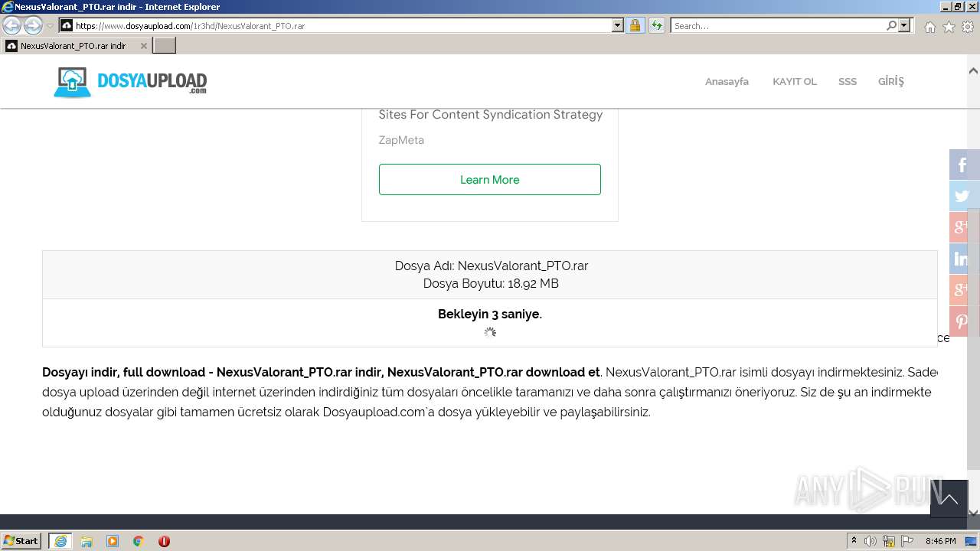Click the red Opera taskbar icon
980x551 pixels.
tap(164, 541)
